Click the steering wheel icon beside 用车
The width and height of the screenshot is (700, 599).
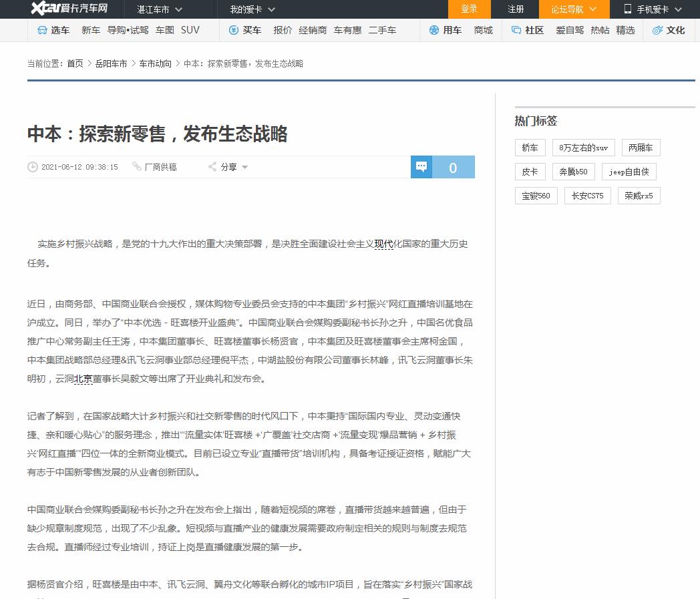coord(434,30)
